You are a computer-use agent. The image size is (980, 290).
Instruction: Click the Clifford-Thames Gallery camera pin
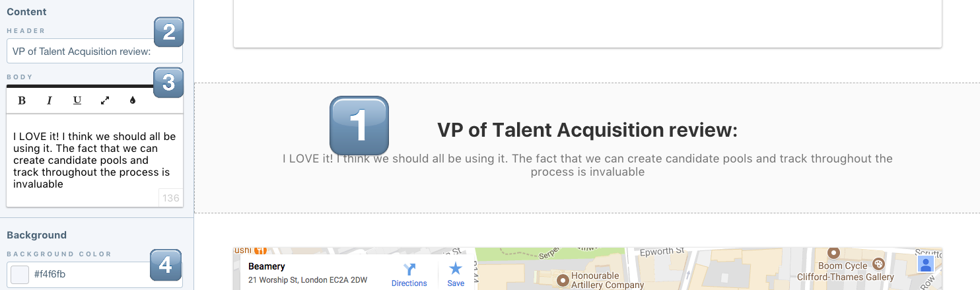[x=878, y=264]
